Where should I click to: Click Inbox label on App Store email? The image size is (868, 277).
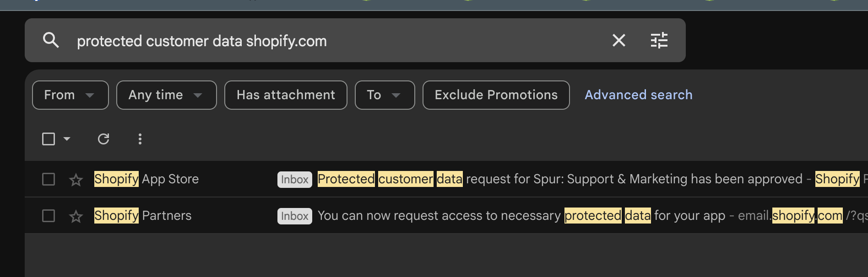tap(294, 180)
